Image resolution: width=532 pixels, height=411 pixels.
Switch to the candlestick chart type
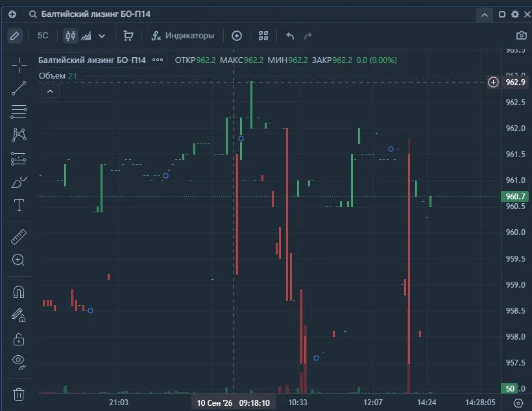click(x=71, y=36)
